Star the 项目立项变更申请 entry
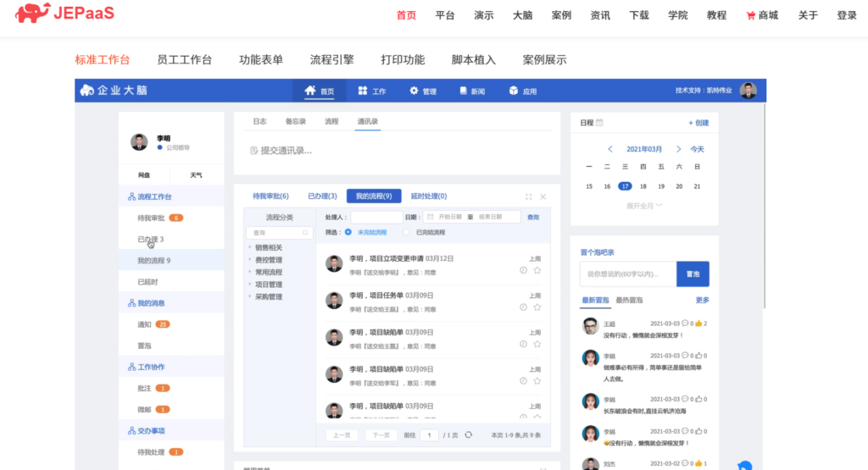 click(537, 270)
